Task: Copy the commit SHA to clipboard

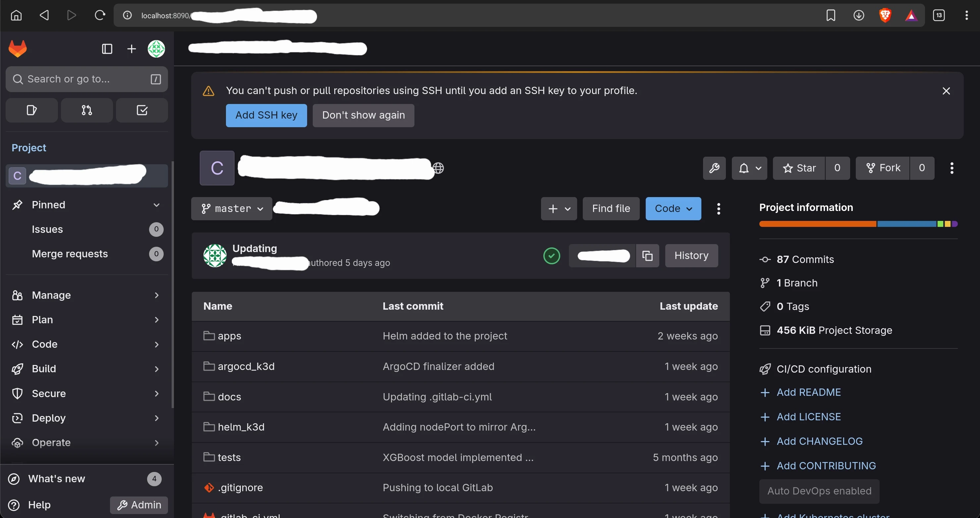Action: [647, 256]
